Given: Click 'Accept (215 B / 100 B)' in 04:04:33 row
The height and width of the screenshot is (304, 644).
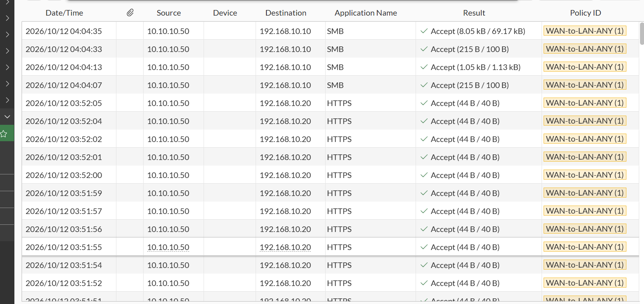Looking at the screenshot, I should tap(470, 49).
